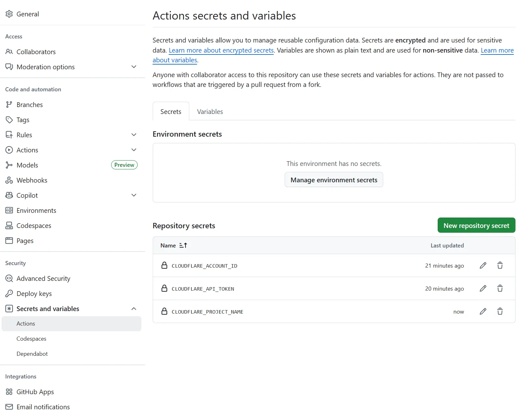The image size is (529, 420).
Task: Open General settings gear icon
Action: tap(9, 14)
